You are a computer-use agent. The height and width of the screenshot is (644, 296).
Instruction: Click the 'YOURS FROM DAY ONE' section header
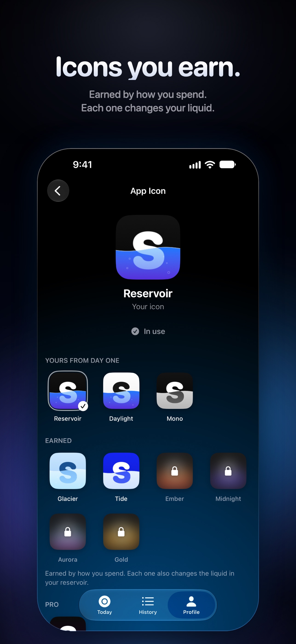tap(82, 360)
